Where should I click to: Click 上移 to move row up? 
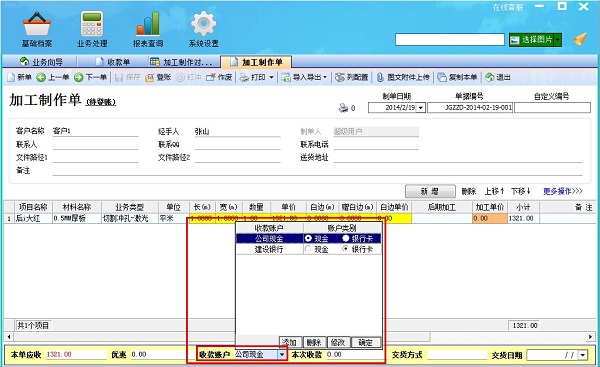495,191
